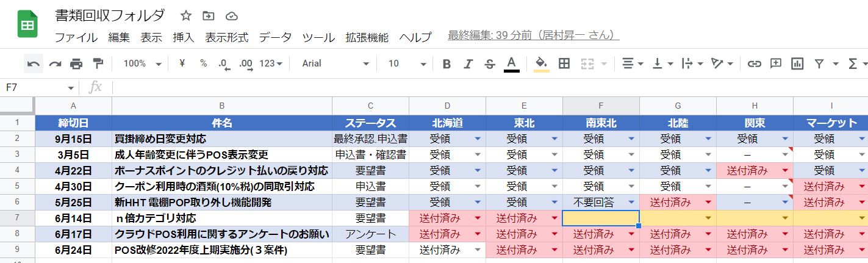Toggle italic formatting
The image size is (868, 263).
coord(468,63)
